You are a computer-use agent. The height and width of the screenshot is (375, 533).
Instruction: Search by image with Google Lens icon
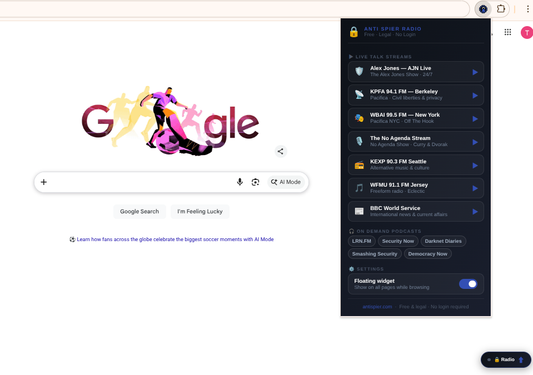(x=255, y=182)
